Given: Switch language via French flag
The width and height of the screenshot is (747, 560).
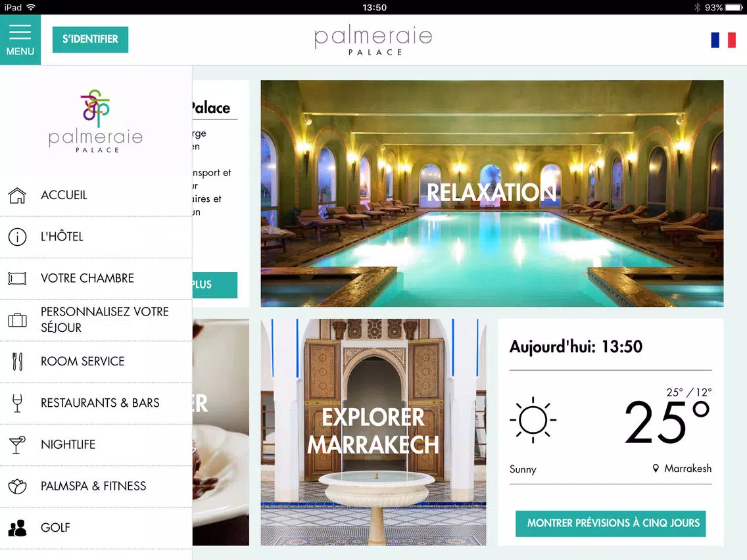Looking at the screenshot, I should click(723, 40).
